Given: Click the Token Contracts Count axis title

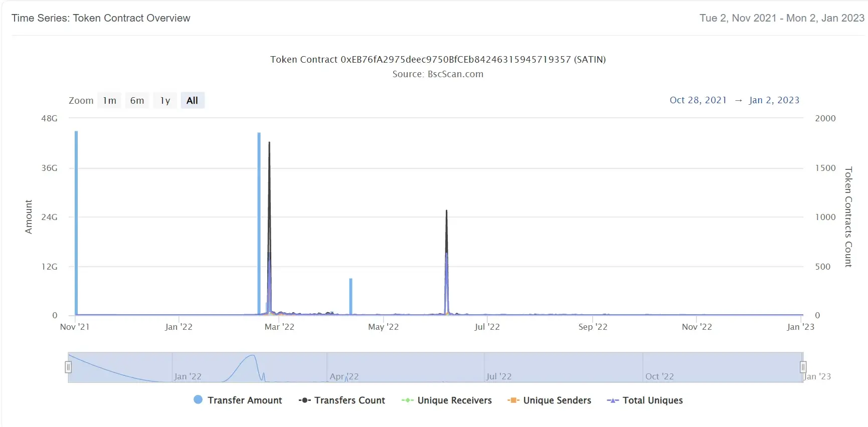Looking at the screenshot, I should coord(848,217).
